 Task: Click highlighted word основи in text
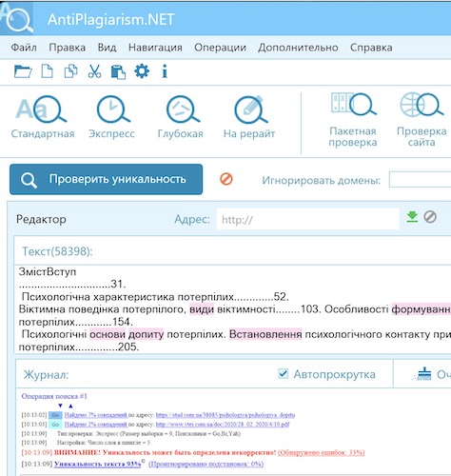[x=108, y=334]
